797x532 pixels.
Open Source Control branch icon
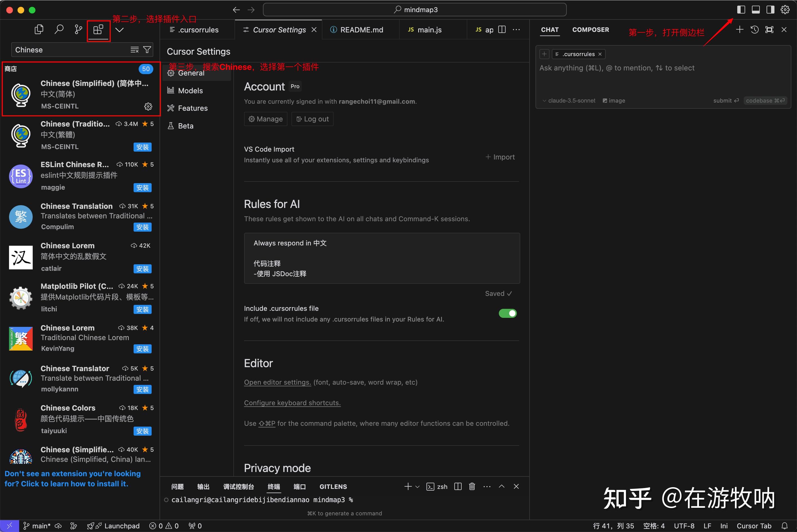78,30
